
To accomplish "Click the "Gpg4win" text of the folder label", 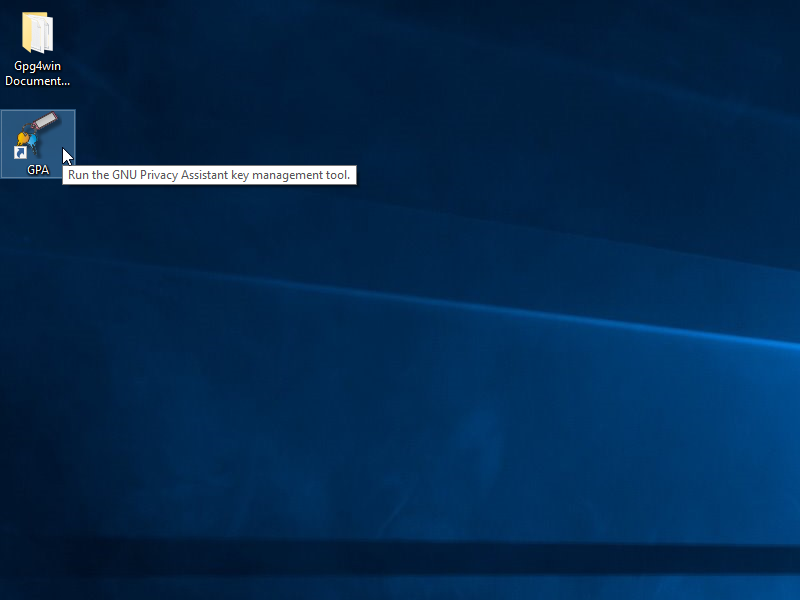I will (37, 66).
